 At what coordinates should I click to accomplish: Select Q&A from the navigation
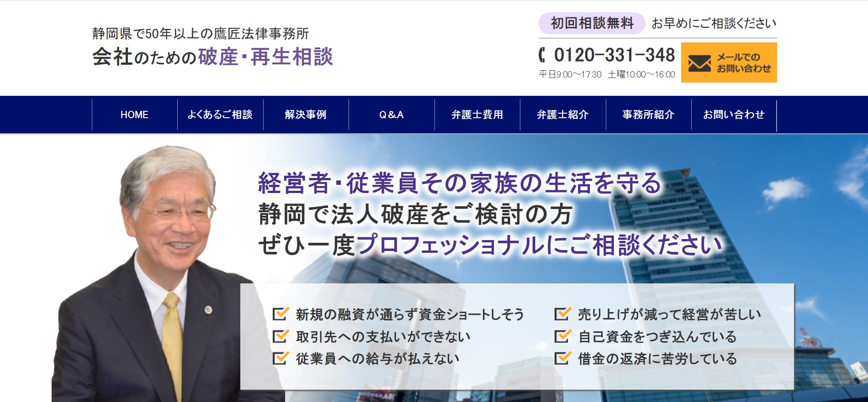click(x=392, y=115)
